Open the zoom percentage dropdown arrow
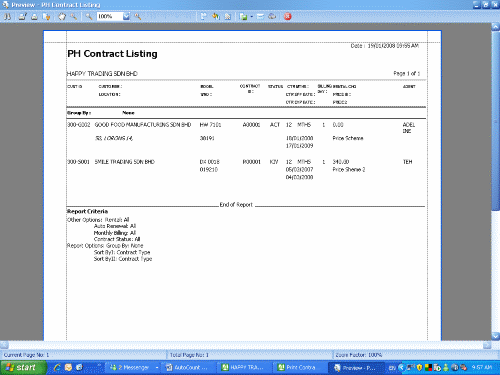 126,16
